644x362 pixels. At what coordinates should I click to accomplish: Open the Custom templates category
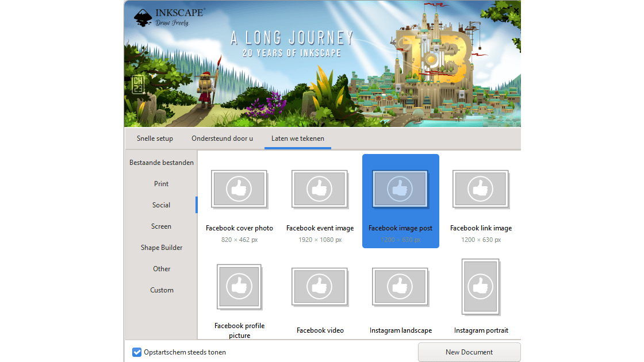(x=162, y=290)
